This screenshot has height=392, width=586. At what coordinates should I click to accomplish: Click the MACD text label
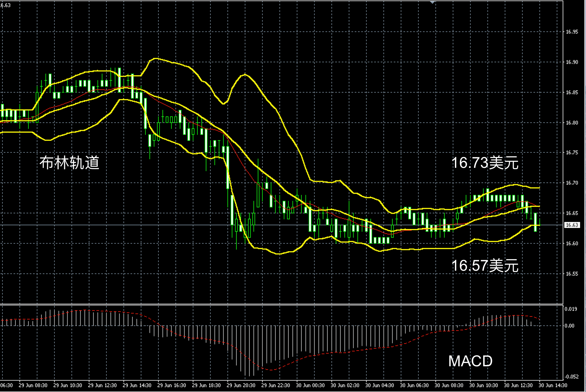pyautogui.click(x=470, y=361)
